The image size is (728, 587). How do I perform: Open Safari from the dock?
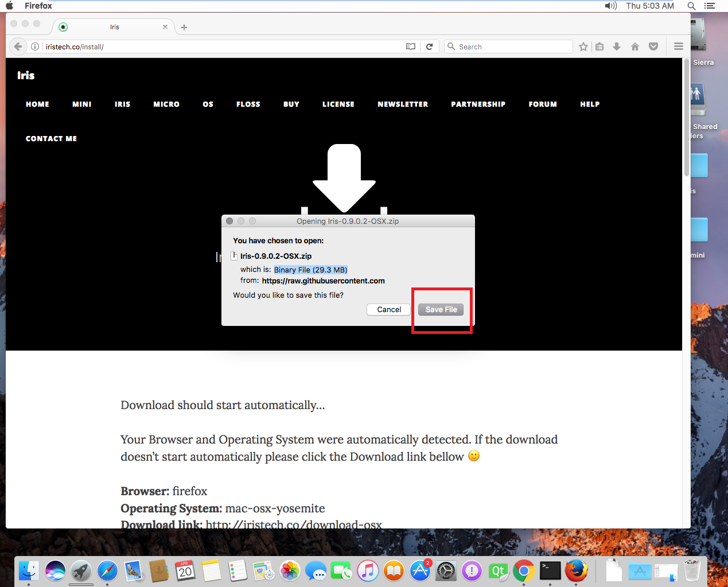point(107,571)
